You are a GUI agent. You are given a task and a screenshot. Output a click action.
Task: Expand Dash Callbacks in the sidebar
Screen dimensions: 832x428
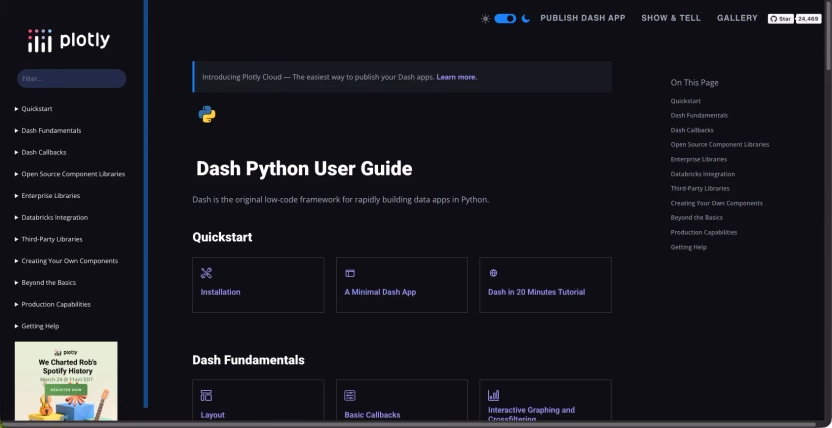tap(40, 152)
